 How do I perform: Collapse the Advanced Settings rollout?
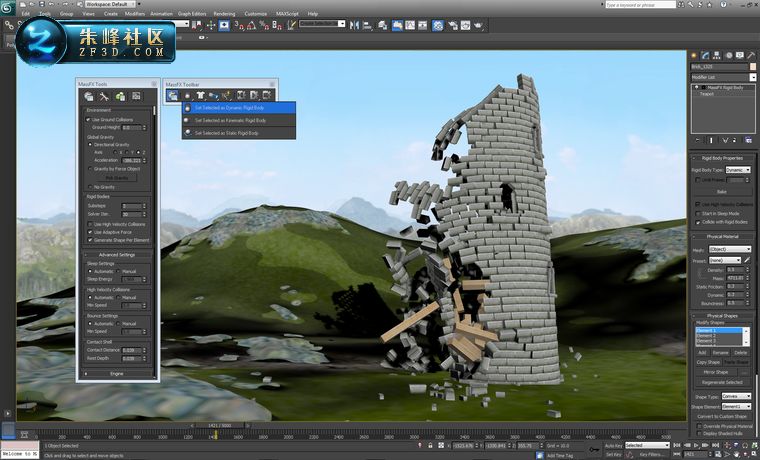click(117, 254)
